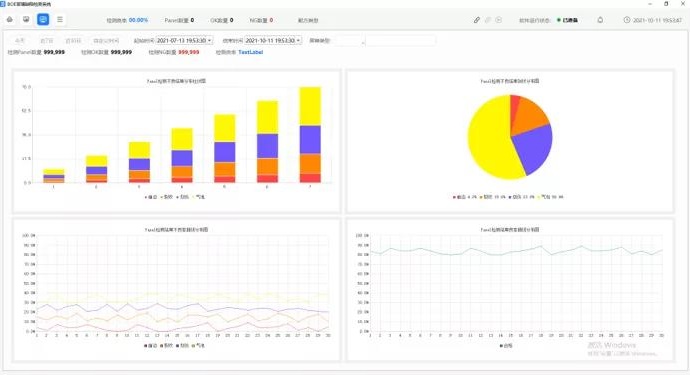Click the third quick time-range filter button
Screen dimensions: 690x375
(73, 40)
